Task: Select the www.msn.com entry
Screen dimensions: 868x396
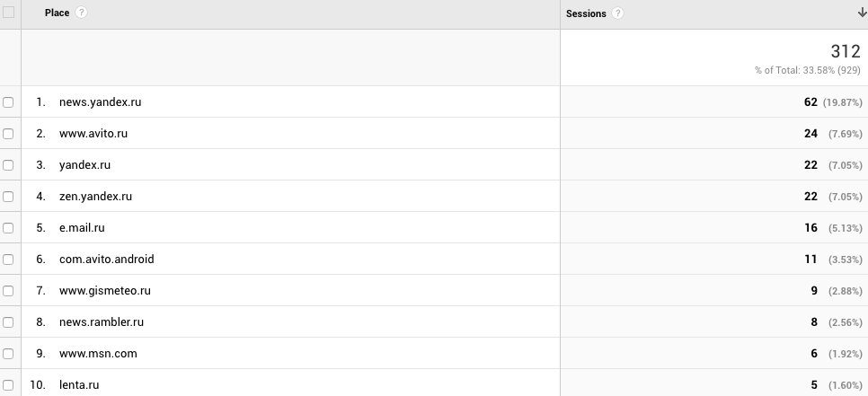Action: click(x=97, y=354)
